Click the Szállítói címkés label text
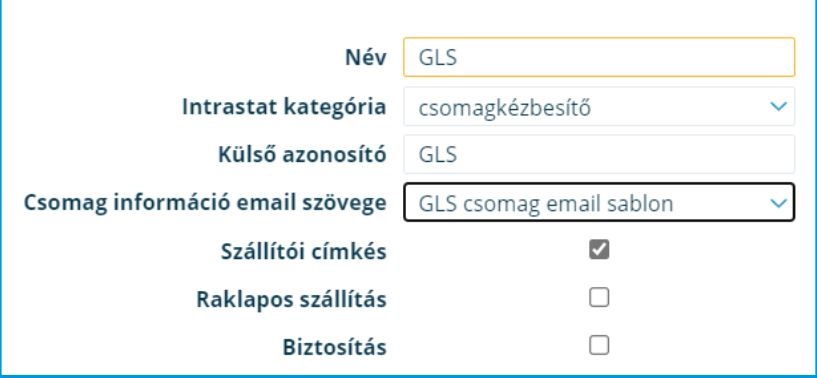This screenshot has width=817, height=378. pos(304,251)
